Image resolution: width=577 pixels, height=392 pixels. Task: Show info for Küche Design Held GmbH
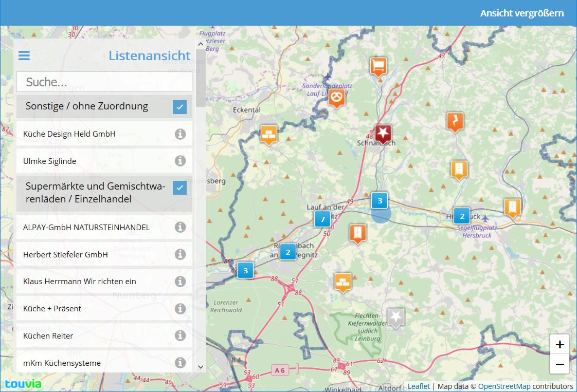[180, 134]
